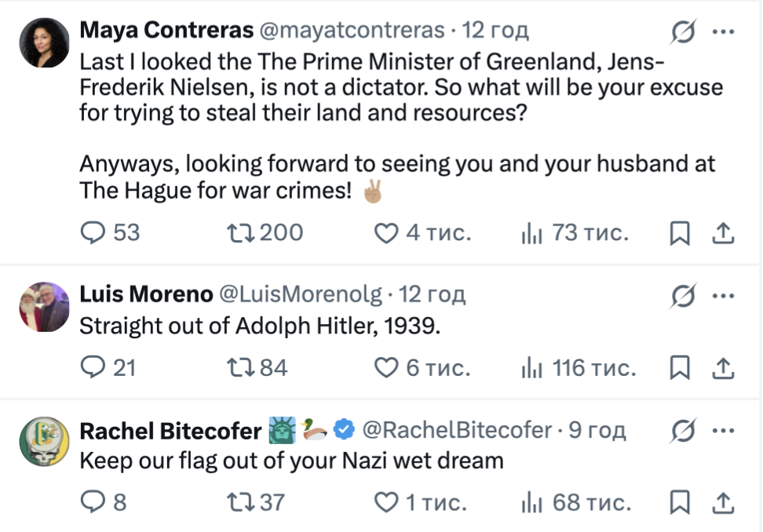This screenshot has height=532, width=763.
Task: View analytics of Luis Moreno's tweet
Action: pos(531,367)
